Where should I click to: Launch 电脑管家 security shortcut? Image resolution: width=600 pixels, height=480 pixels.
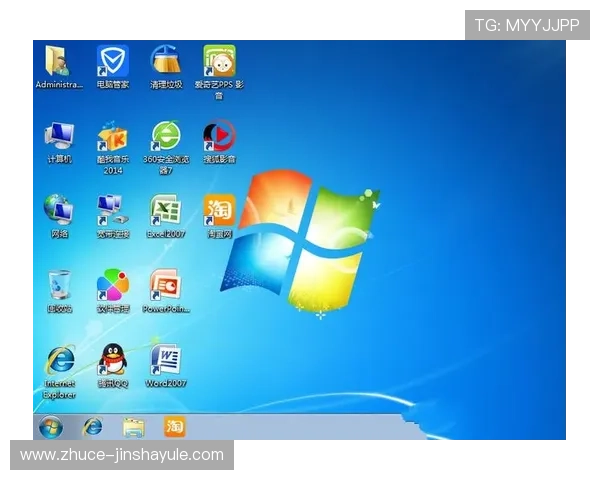[x=112, y=62]
